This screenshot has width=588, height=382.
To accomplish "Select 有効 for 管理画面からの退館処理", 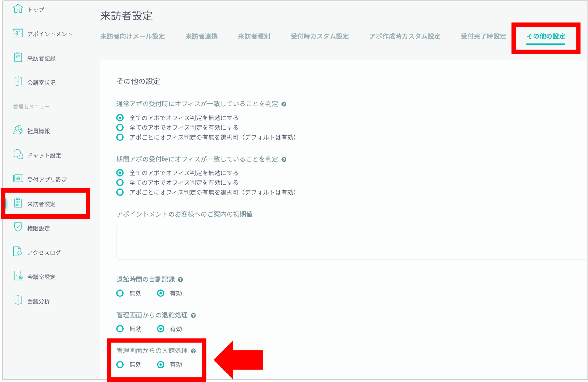I will (x=161, y=329).
